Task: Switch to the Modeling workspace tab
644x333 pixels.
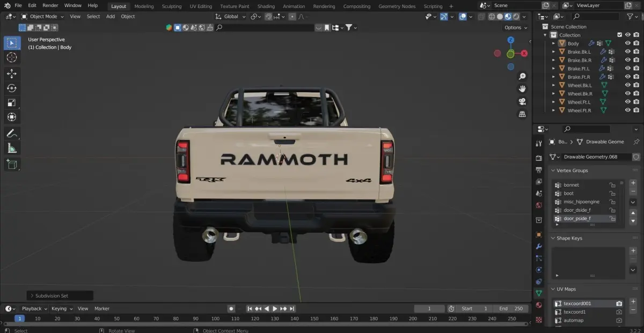Action: [144, 6]
